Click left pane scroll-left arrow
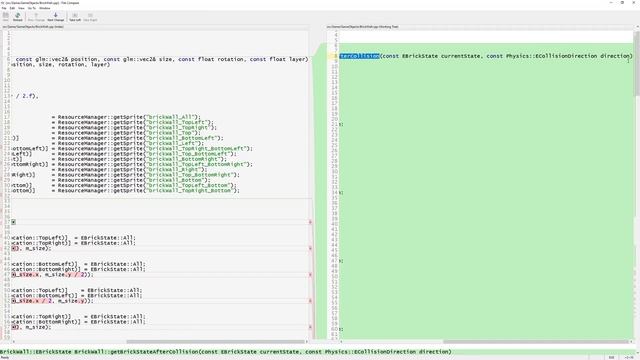Viewport: 640px width, 360px height. (x=14, y=342)
